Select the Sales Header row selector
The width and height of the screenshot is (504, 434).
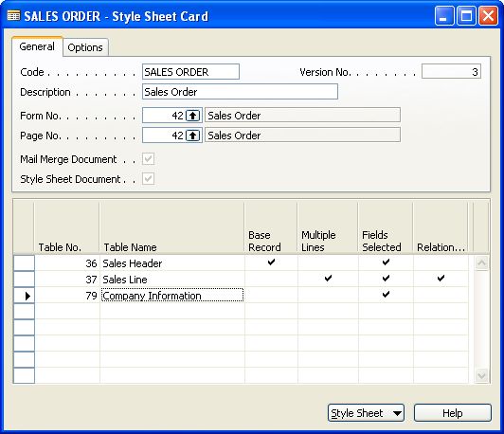(24, 263)
